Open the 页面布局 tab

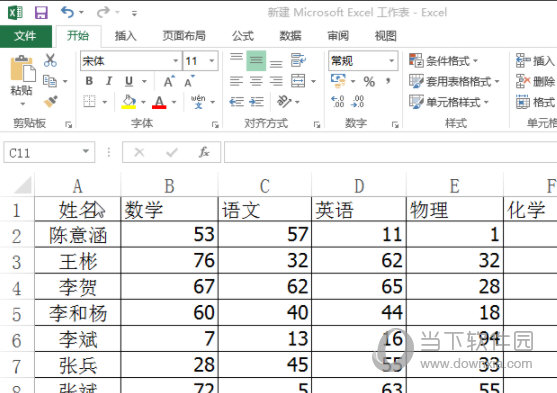coord(184,36)
